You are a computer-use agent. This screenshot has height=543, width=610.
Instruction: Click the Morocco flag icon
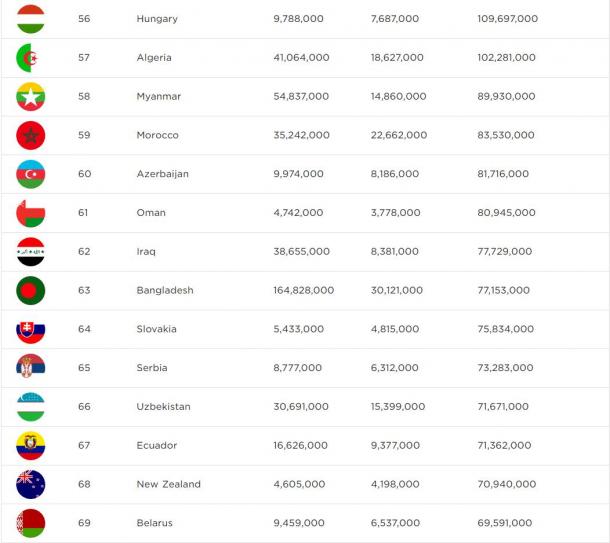pyautogui.click(x=31, y=135)
